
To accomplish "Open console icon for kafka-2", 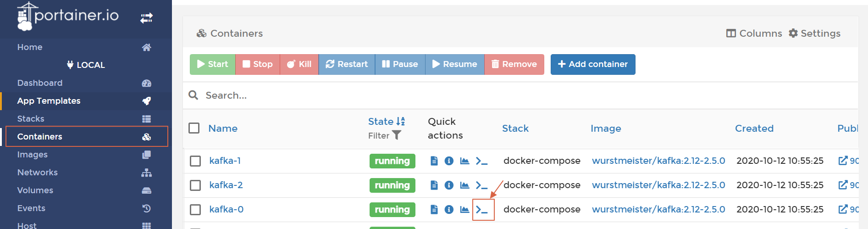I will click(481, 185).
